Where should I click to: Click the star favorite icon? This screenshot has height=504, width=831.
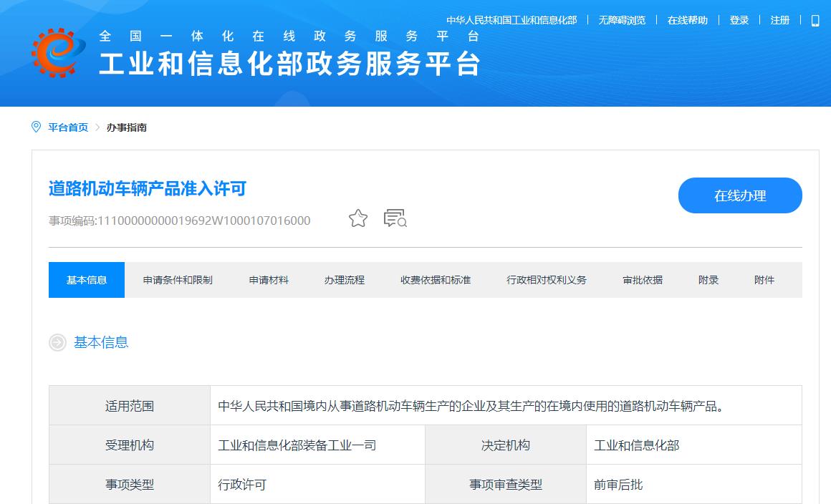click(358, 218)
